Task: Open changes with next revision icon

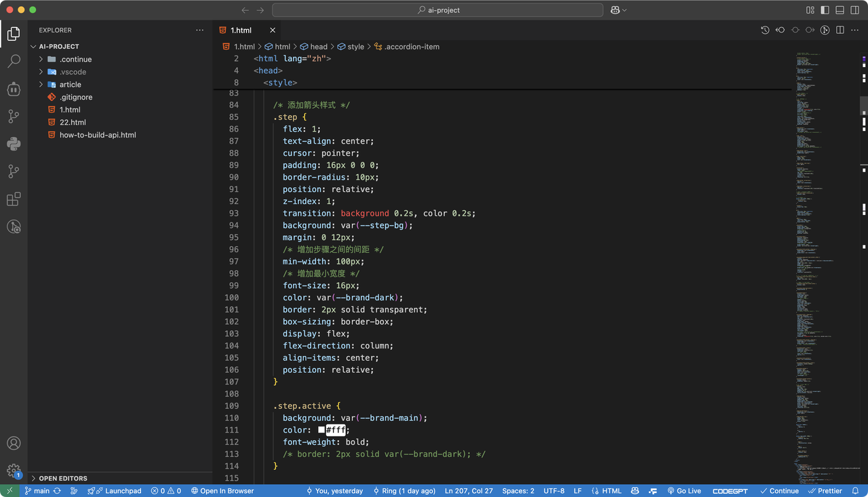Action: tap(810, 30)
